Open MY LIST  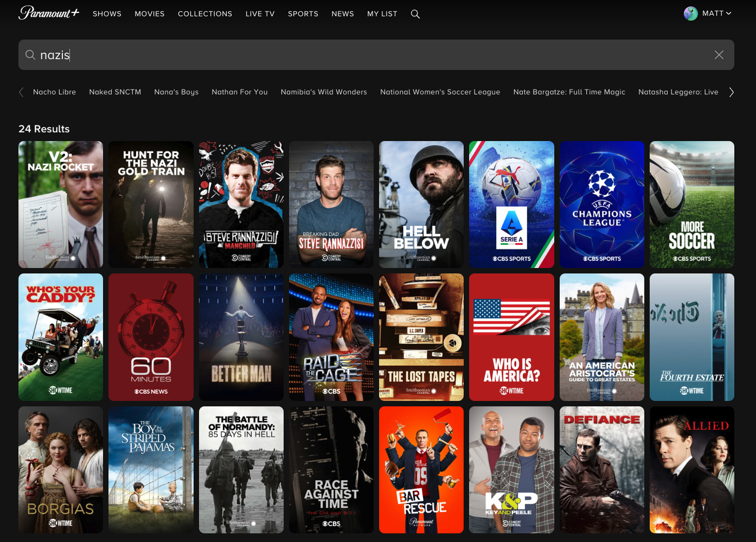(382, 14)
